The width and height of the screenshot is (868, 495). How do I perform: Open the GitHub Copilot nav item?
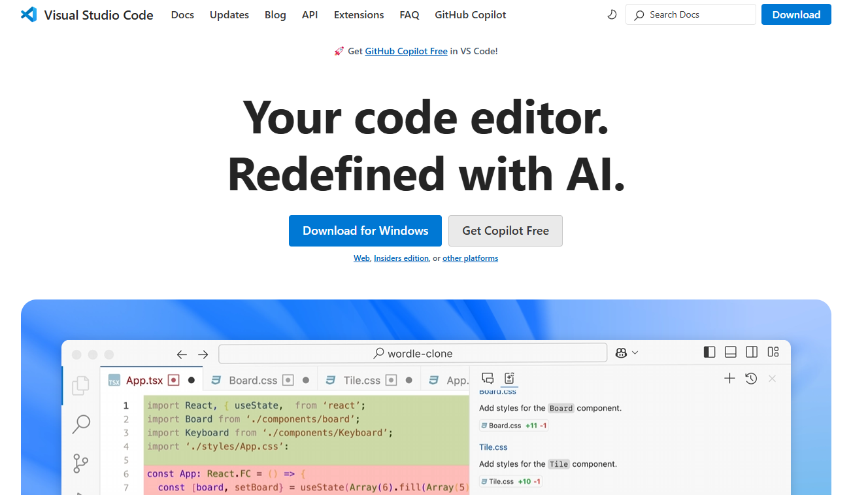[x=471, y=14]
